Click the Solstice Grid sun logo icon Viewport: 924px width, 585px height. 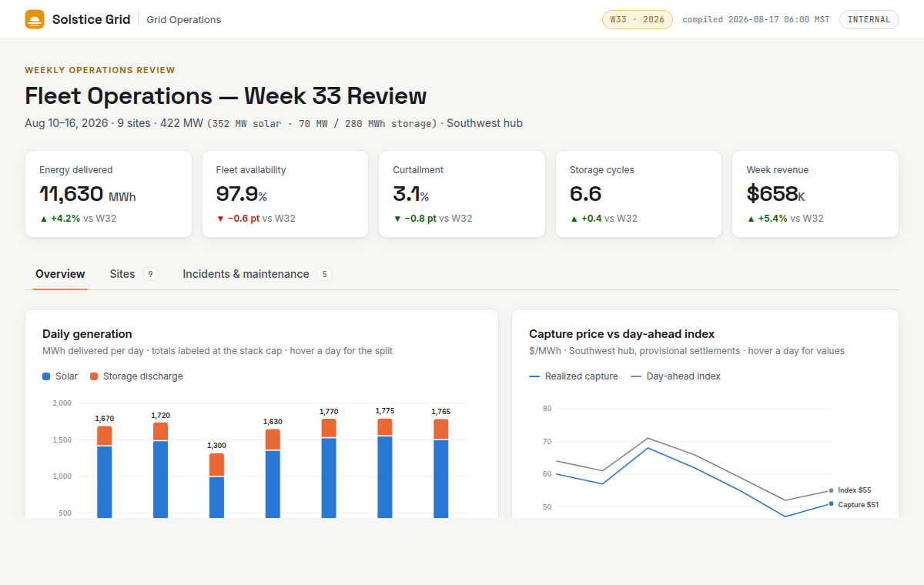(x=35, y=19)
